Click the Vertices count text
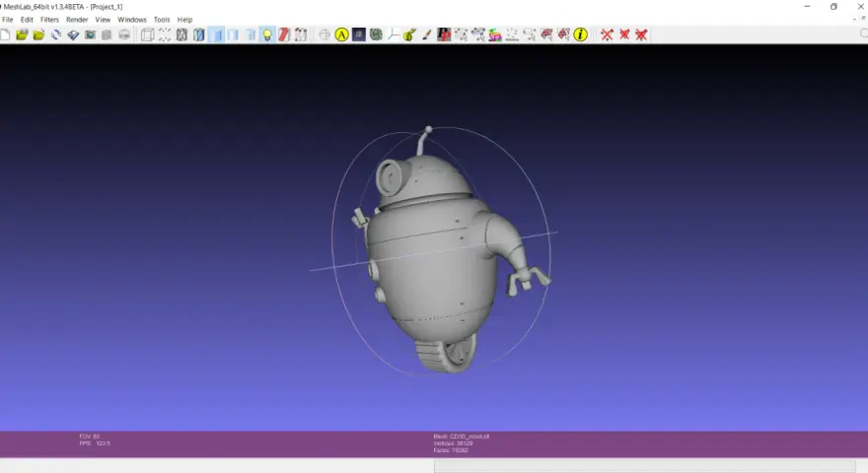This screenshot has height=473, width=868. [454, 443]
